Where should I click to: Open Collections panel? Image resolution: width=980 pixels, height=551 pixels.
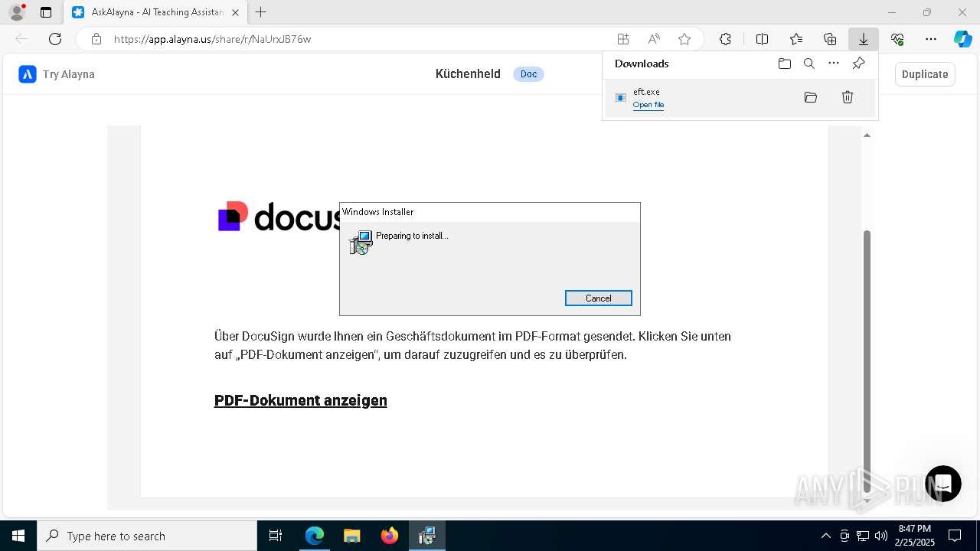pyautogui.click(x=830, y=39)
